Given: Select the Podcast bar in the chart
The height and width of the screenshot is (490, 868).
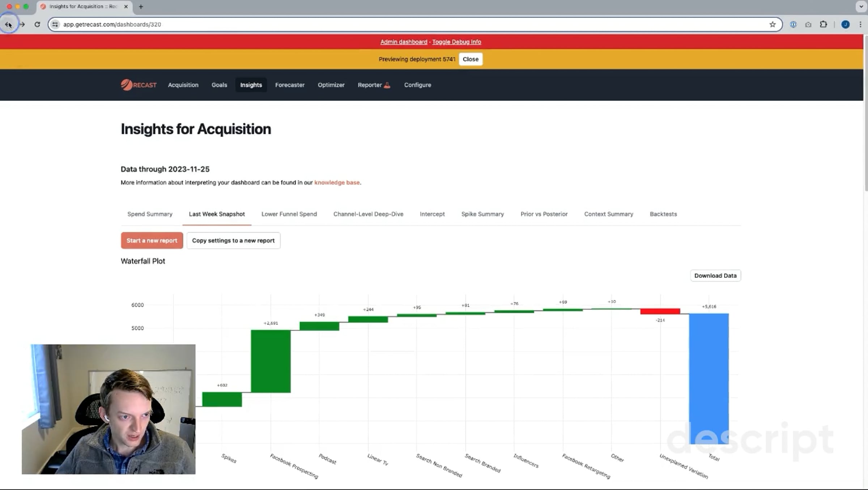Looking at the screenshot, I should click(319, 326).
